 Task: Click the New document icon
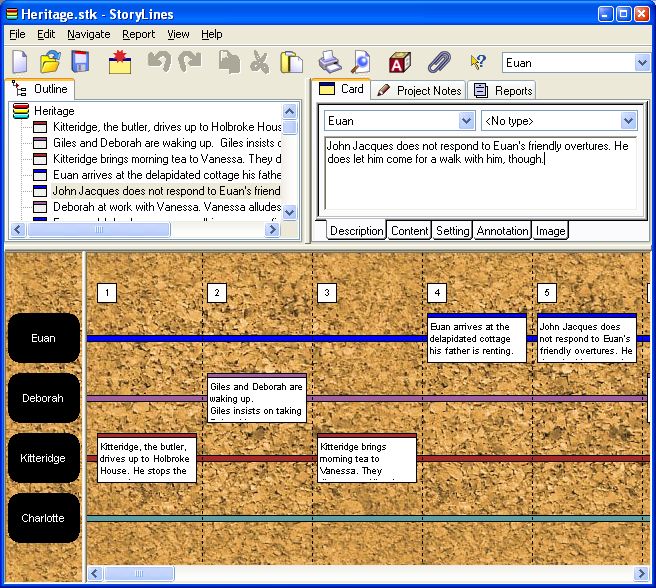20,62
